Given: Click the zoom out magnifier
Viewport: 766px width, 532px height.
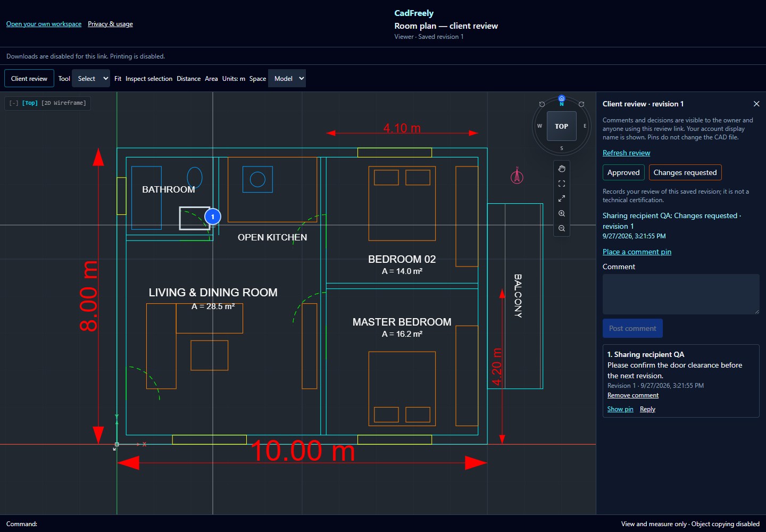Looking at the screenshot, I should [562, 228].
